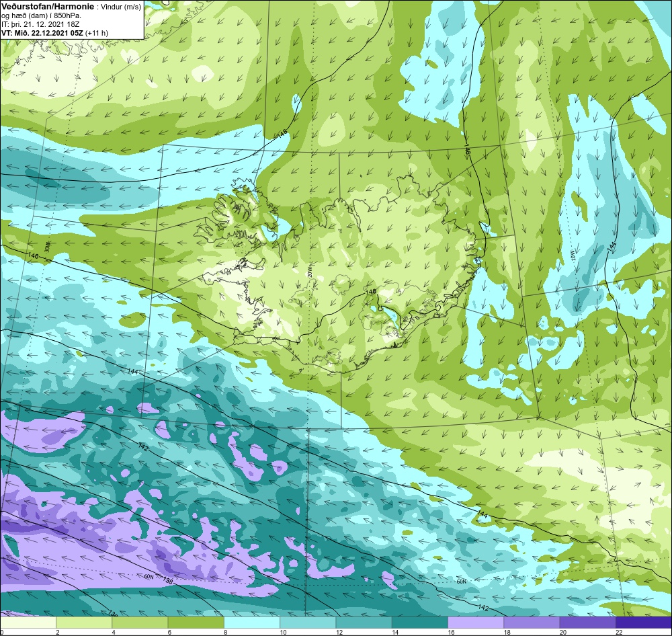672x636 pixels.
Task: Click the 12–14 m/s teal legend swatch
Action: coord(364,623)
